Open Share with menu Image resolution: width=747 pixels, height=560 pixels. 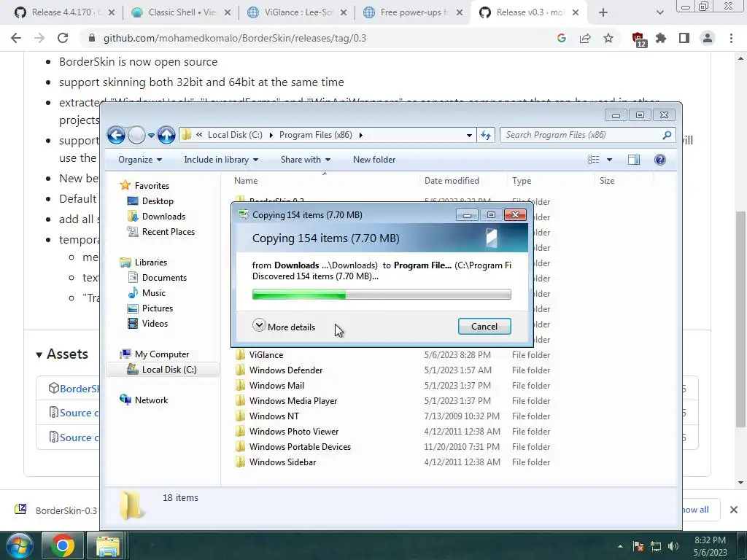pos(306,160)
